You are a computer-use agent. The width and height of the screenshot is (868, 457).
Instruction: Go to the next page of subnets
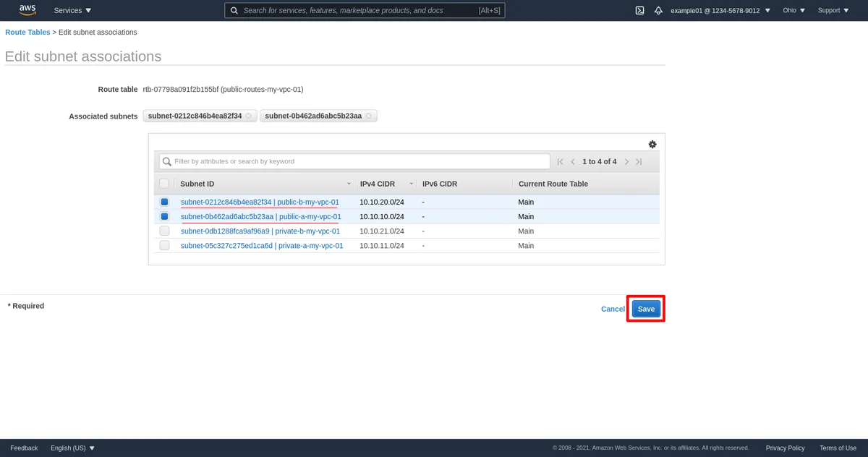(626, 162)
